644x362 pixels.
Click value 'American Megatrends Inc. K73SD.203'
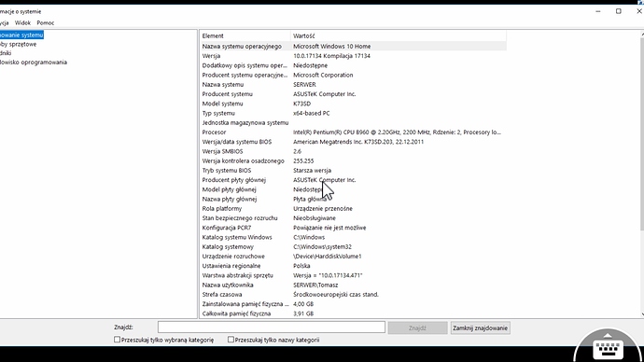[358, 142]
